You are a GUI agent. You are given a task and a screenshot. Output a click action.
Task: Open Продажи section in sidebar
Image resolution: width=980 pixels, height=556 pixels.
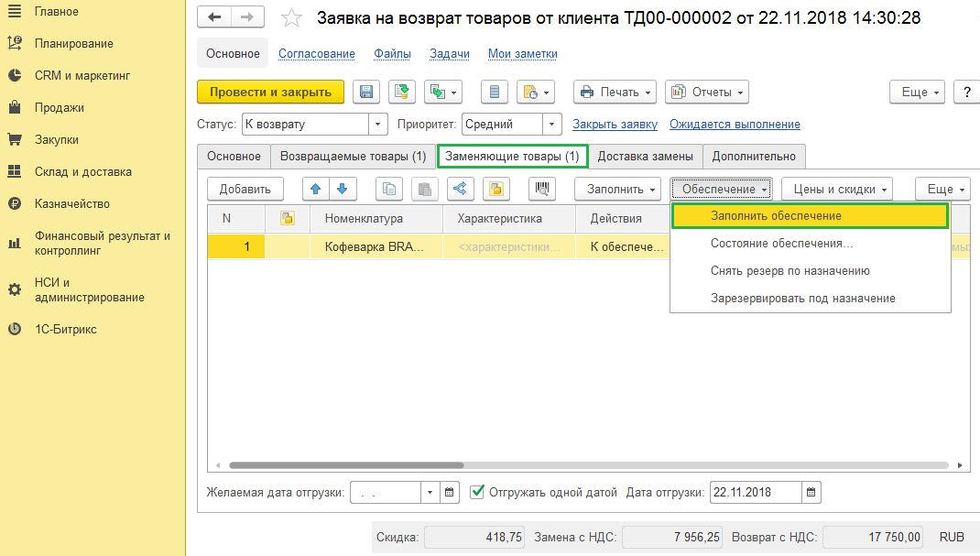60,108
